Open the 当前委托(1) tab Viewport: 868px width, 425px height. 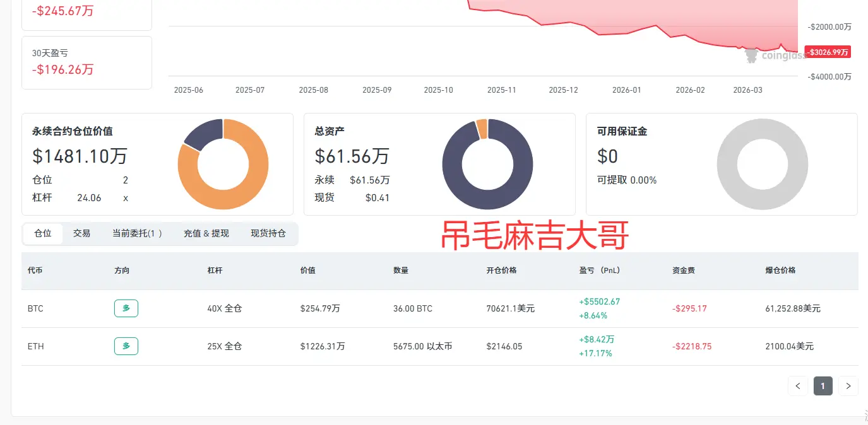[137, 233]
